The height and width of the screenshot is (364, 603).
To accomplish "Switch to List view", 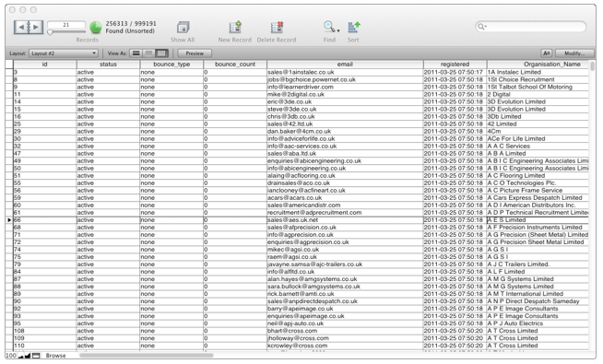I will coord(148,53).
